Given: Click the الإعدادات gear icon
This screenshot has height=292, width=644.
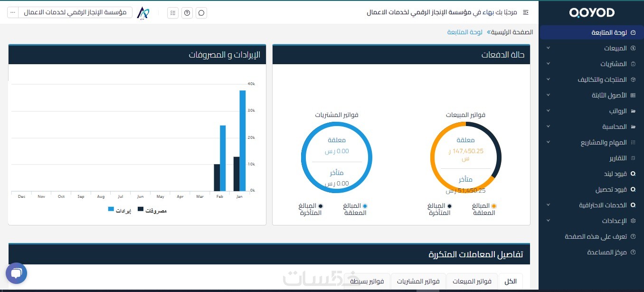Looking at the screenshot, I should [633, 221].
